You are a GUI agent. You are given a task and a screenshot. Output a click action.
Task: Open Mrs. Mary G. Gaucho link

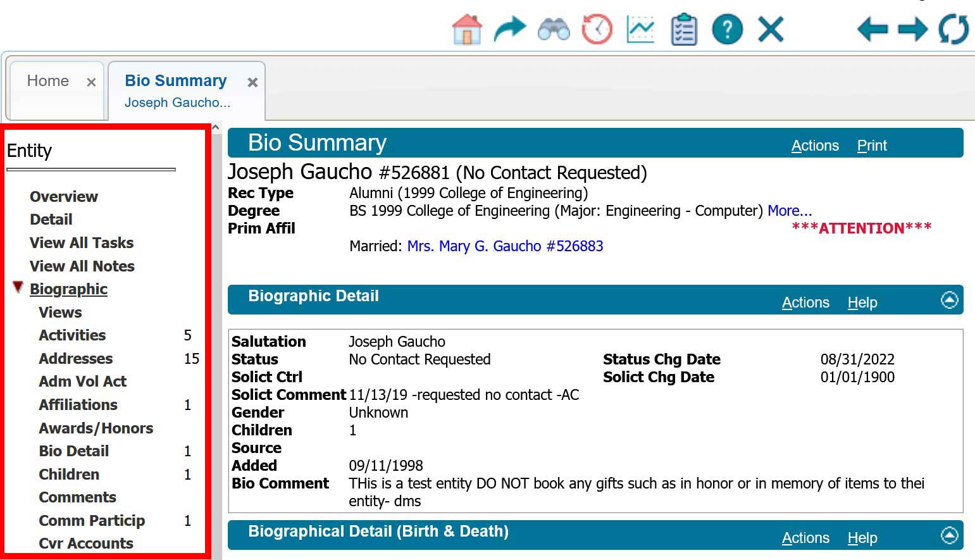(x=505, y=246)
